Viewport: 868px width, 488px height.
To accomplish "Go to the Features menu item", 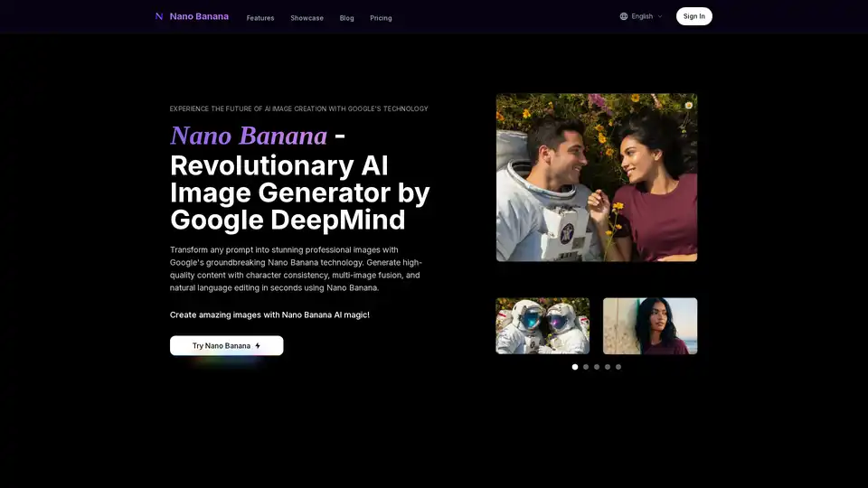I will pos(260,18).
